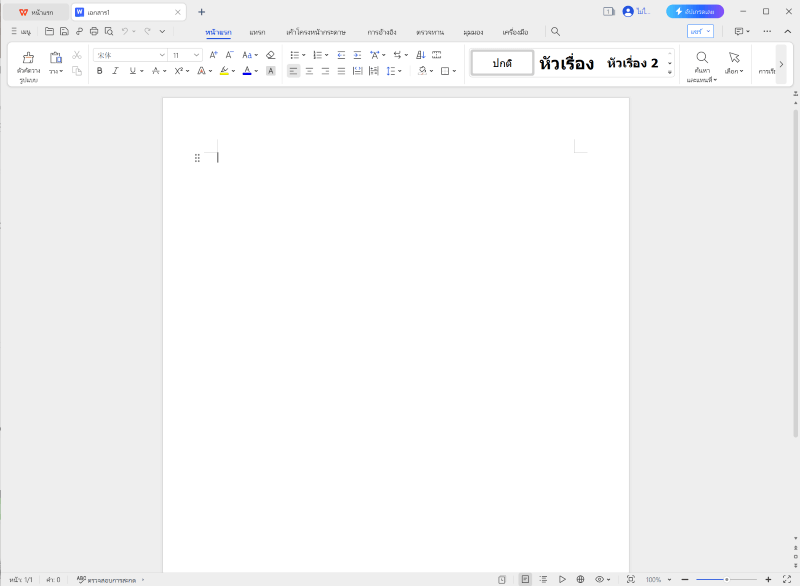Click the Undo arrow icon
The image size is (800, 586).
[125, 31]
